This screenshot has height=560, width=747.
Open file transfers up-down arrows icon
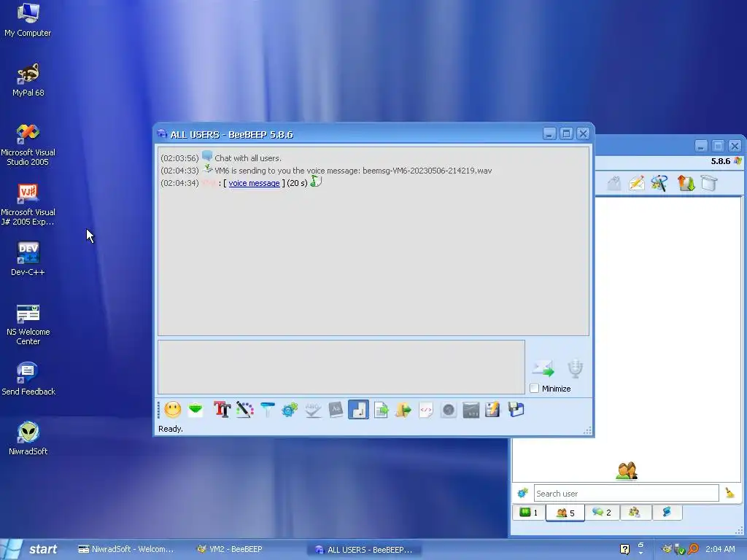coord(686,183)
